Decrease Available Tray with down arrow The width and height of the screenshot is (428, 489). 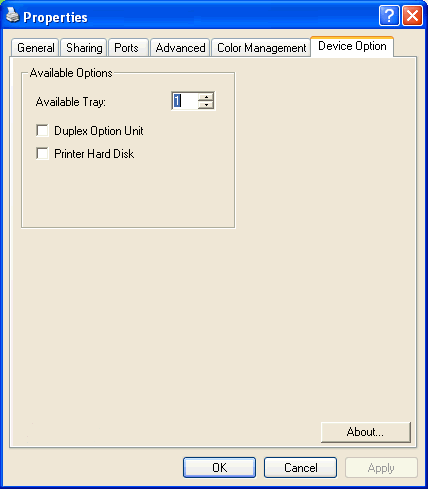206,105
